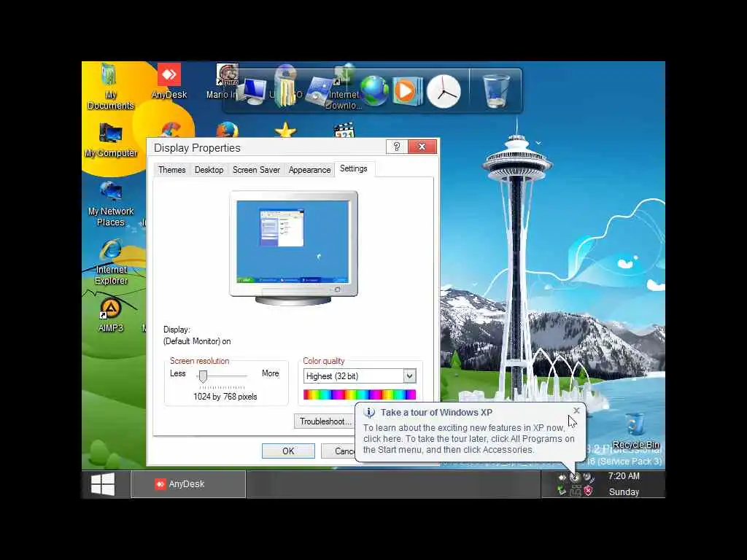Open My Computer on the desktop
The width and height of the screenshot is (747, 560).
pos(111,140)
